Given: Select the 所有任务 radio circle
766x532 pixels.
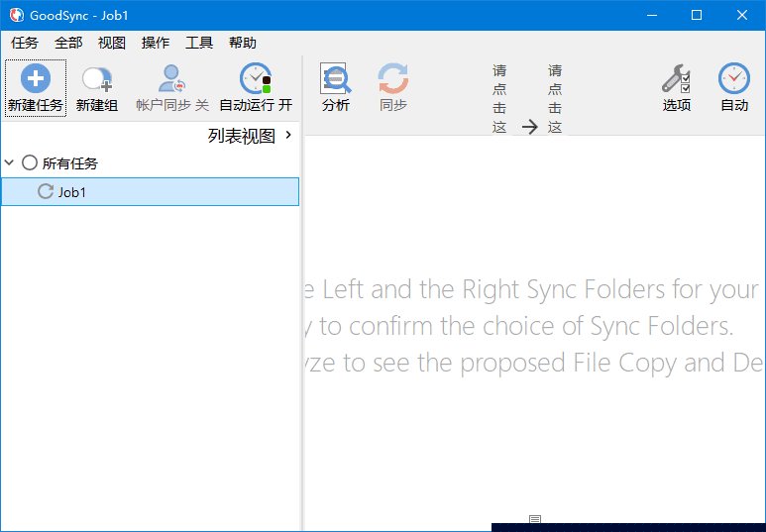Looking at the screenshot, I should [30, 162].
